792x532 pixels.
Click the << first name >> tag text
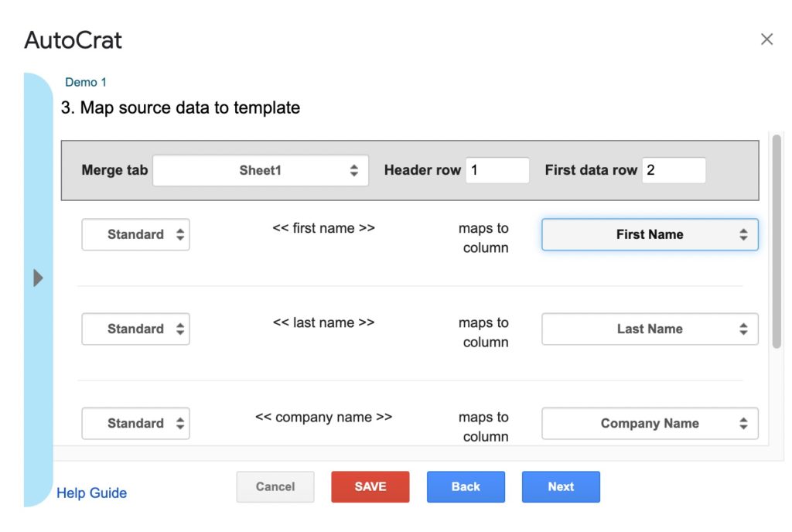(324, 228)
